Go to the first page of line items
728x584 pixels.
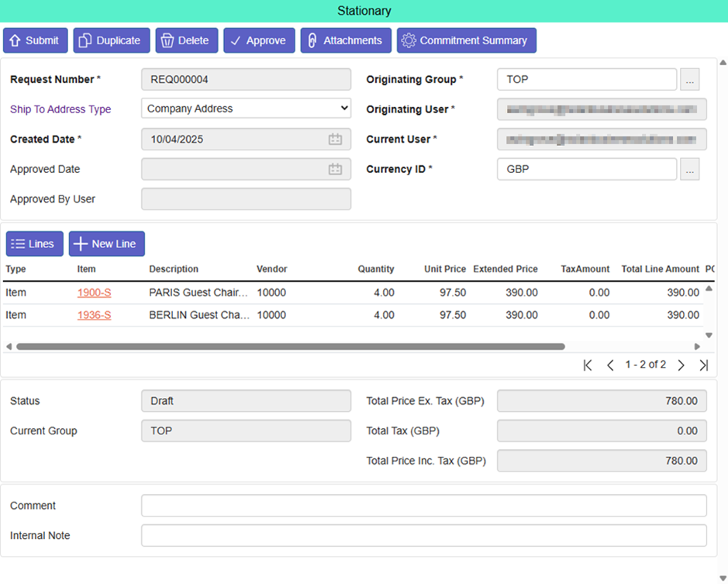pos(587,365)
